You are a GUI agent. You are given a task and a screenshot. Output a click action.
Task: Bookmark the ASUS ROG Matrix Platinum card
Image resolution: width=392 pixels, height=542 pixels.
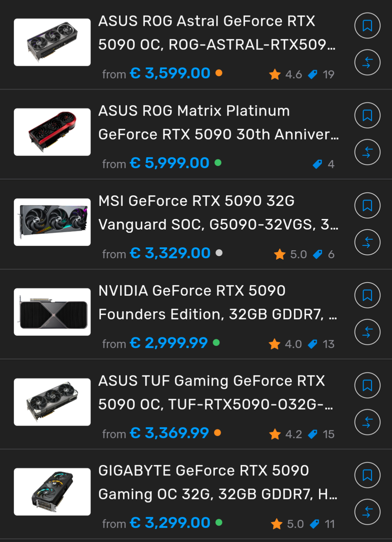367,116
